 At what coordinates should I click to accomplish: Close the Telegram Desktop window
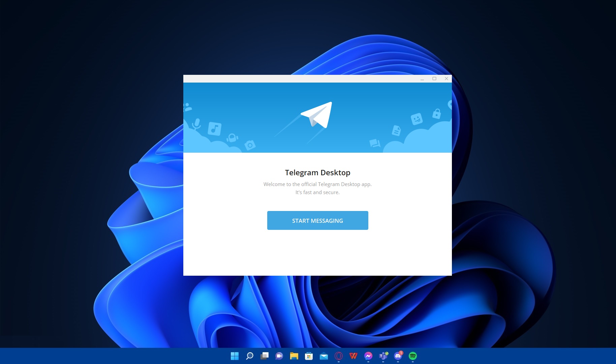[x=446, y=79]
